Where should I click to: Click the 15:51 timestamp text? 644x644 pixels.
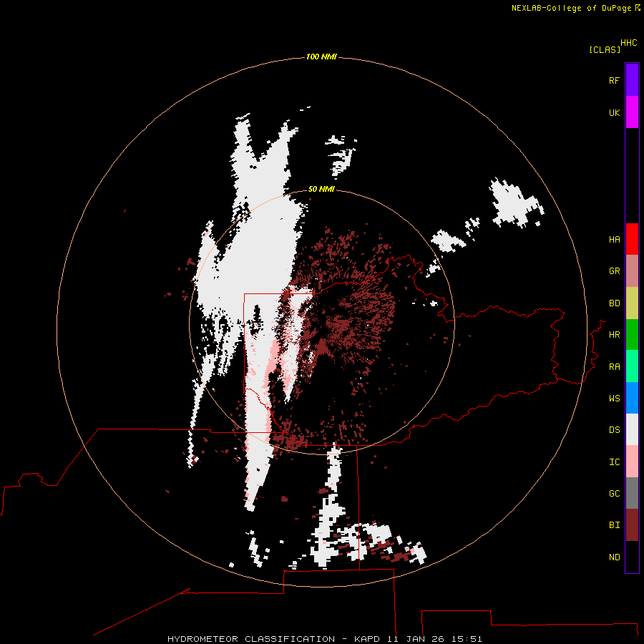[x=467, y=639]
